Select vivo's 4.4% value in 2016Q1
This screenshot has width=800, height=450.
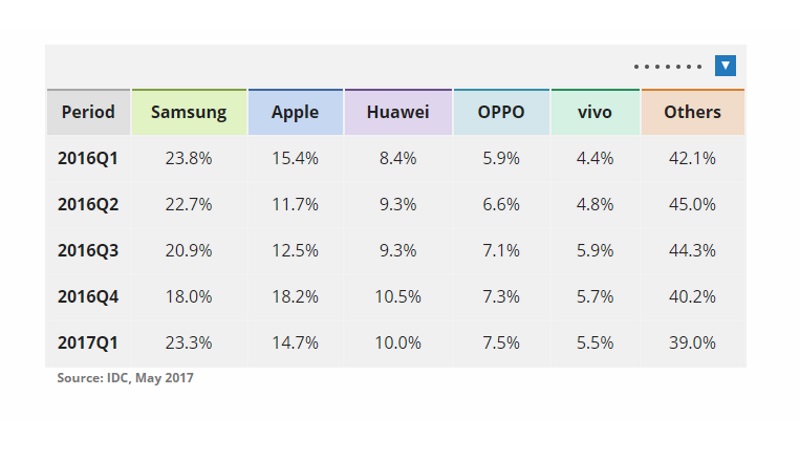(595, 159)
